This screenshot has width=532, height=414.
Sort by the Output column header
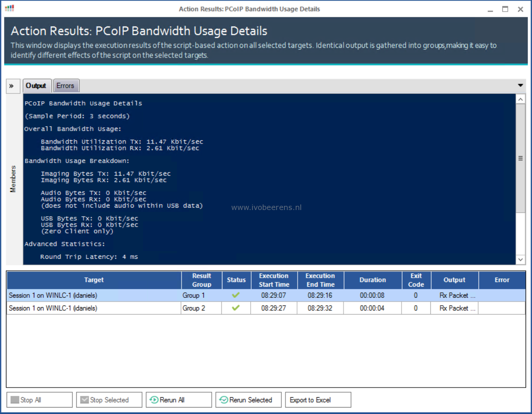tap(454, 280)
